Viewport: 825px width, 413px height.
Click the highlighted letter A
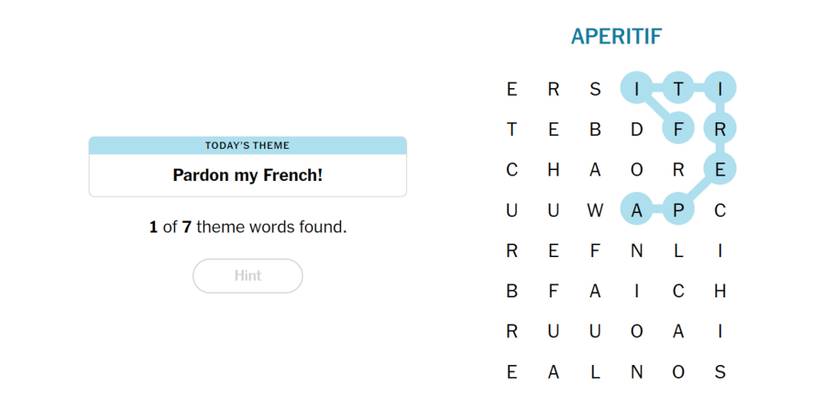636,211
